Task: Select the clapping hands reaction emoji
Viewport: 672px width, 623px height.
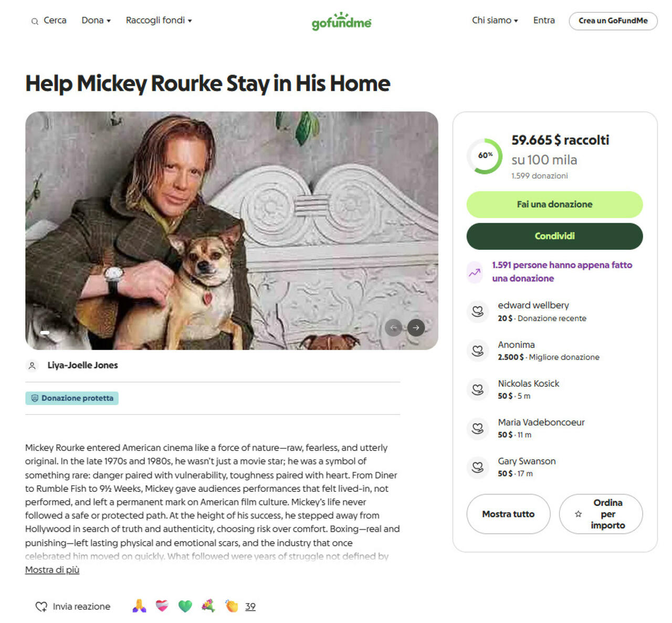Action: pos(232,606)
